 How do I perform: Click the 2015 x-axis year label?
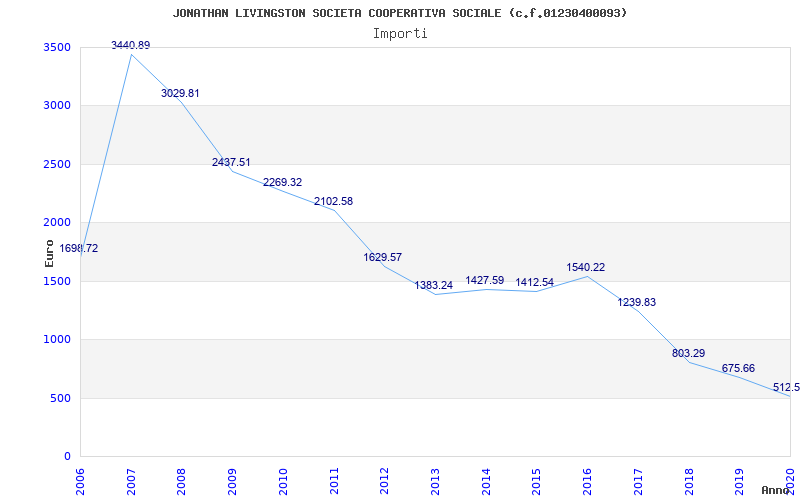[537, 481]
